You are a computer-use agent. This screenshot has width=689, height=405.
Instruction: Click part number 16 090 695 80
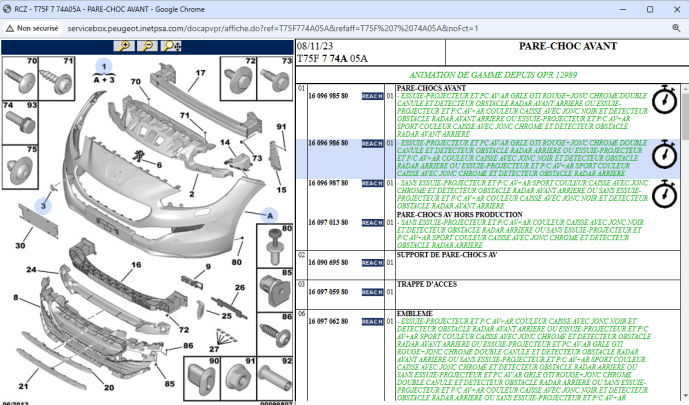pyautogui.click(x=328, y=263)
